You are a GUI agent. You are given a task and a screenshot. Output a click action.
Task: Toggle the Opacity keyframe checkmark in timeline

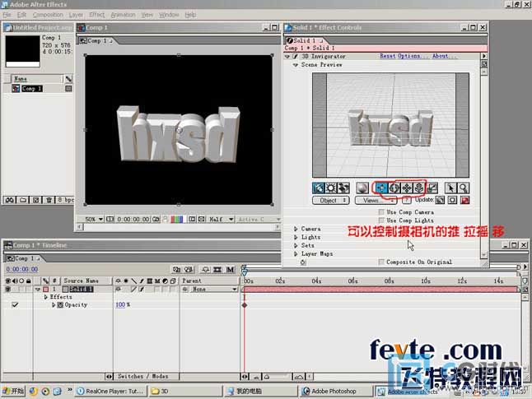(x=15, y=304)
